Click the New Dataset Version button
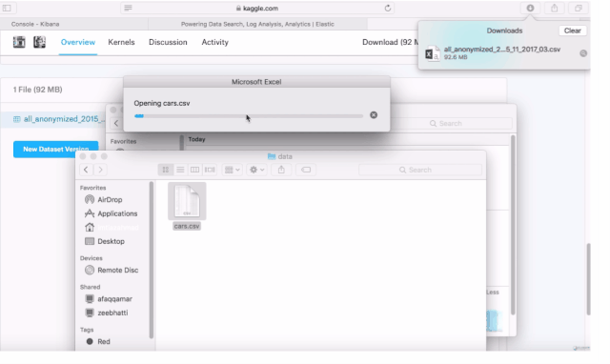 tap(55, 149)
